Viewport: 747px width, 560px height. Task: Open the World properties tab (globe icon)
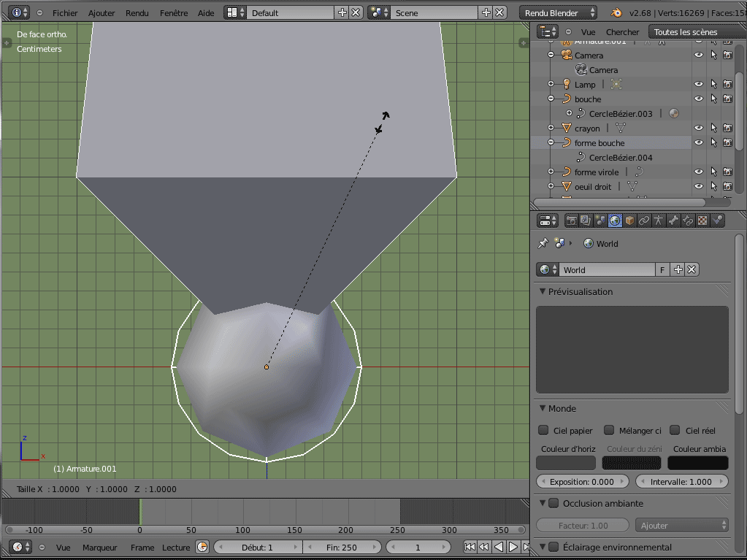tap(615, 220)
